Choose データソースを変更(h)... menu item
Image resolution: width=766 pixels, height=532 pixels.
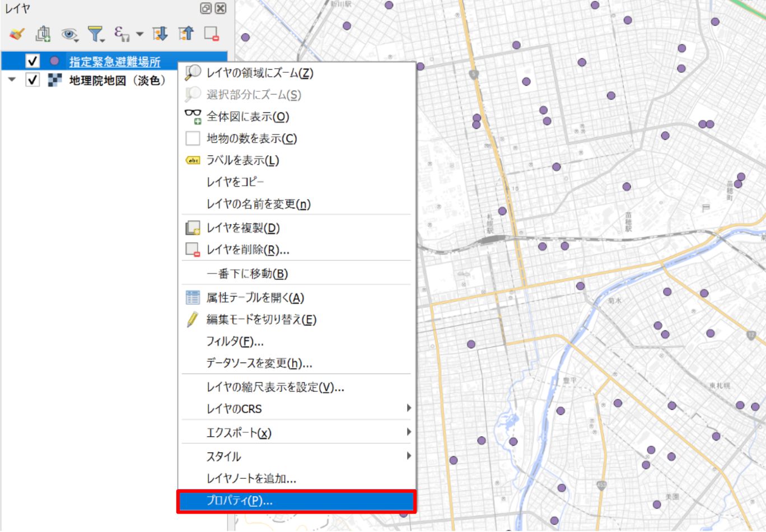click(x=297, y=363)
